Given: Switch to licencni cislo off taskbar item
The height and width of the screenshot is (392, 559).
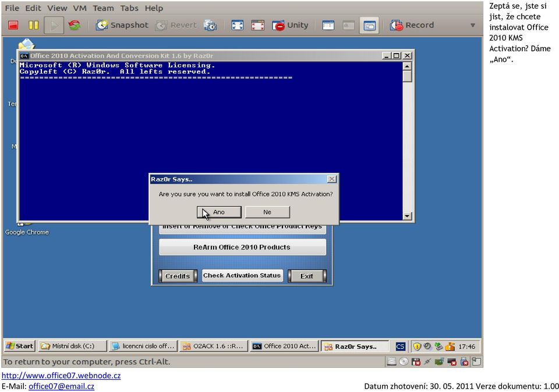Looking at the screenshot, I should [x=143, y=346].
